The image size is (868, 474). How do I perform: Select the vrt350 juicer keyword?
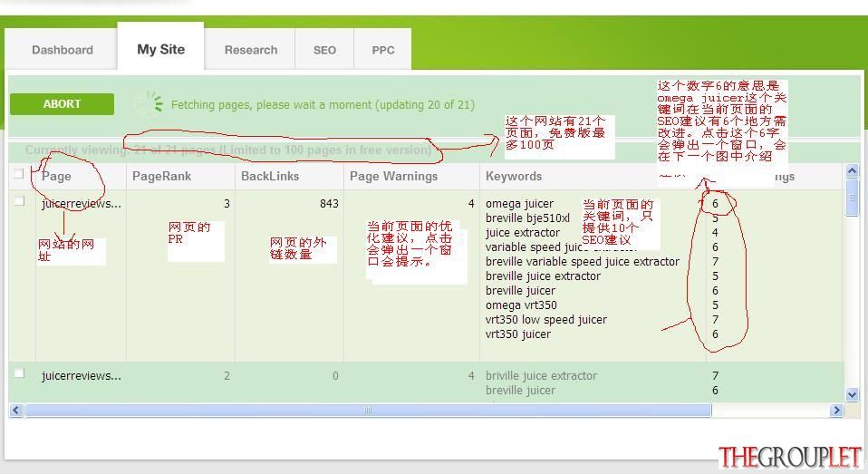[518, 334]
